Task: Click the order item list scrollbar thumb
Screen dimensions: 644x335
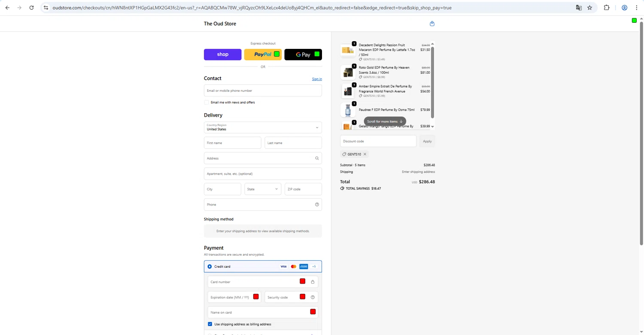Action: [432, 82]
